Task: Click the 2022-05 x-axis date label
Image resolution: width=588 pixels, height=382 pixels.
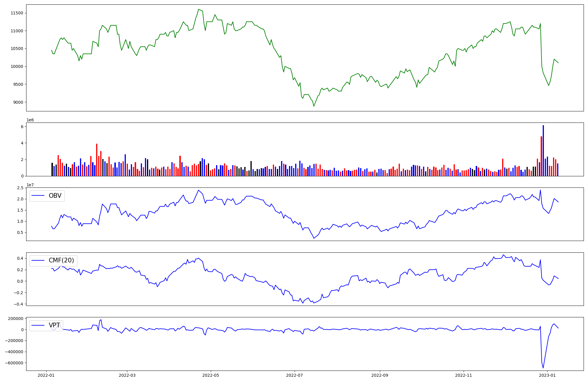Action: point(211,375)
